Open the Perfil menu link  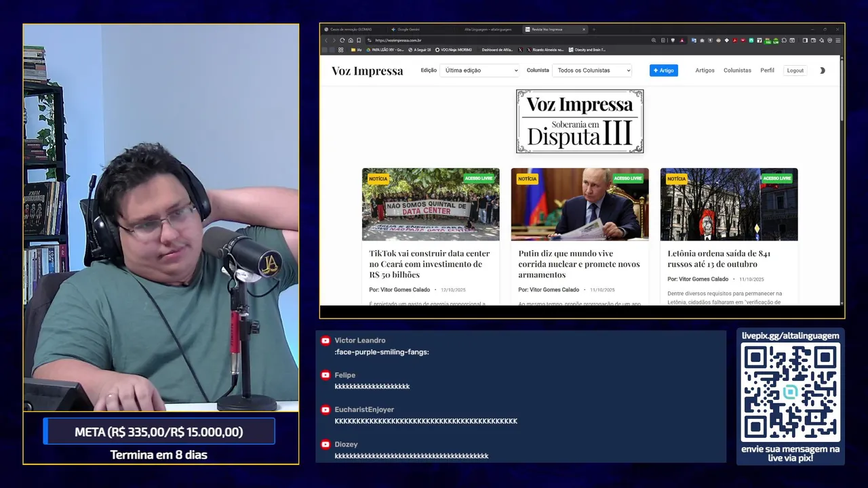pos(767,70)
